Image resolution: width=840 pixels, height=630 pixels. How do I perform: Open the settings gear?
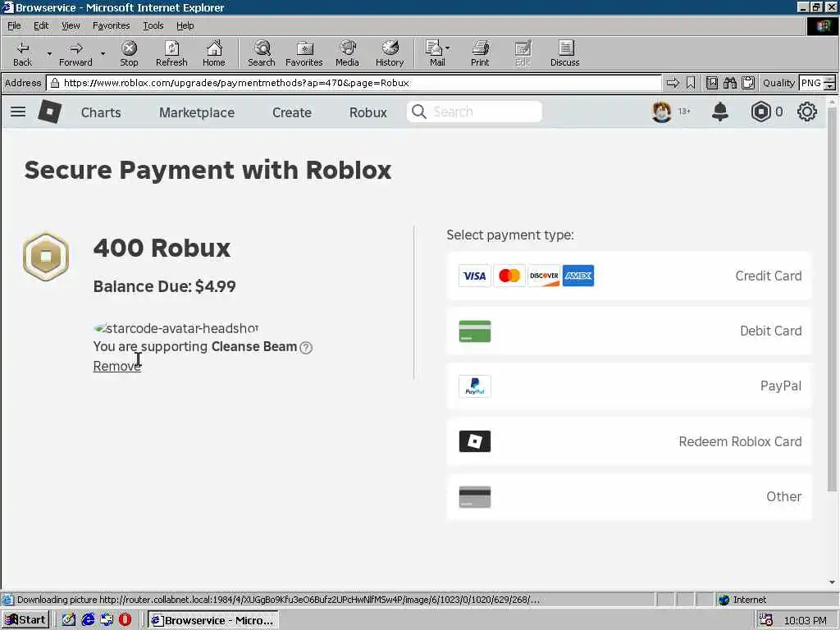pos(807,112)
